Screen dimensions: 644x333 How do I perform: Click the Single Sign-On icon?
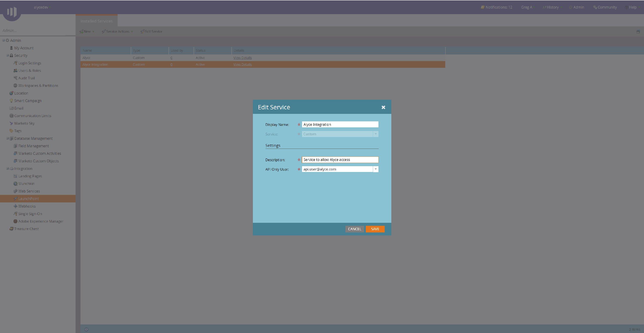coord(15,214)
